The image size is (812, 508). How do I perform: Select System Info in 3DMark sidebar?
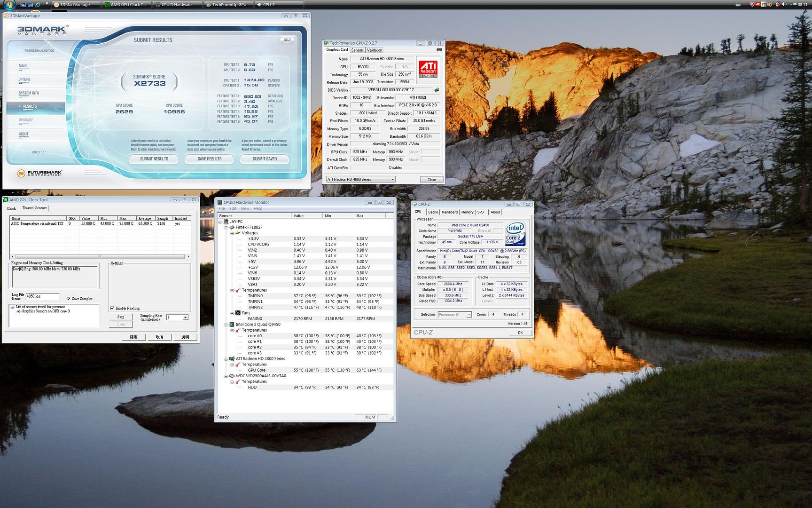(29, 93)
